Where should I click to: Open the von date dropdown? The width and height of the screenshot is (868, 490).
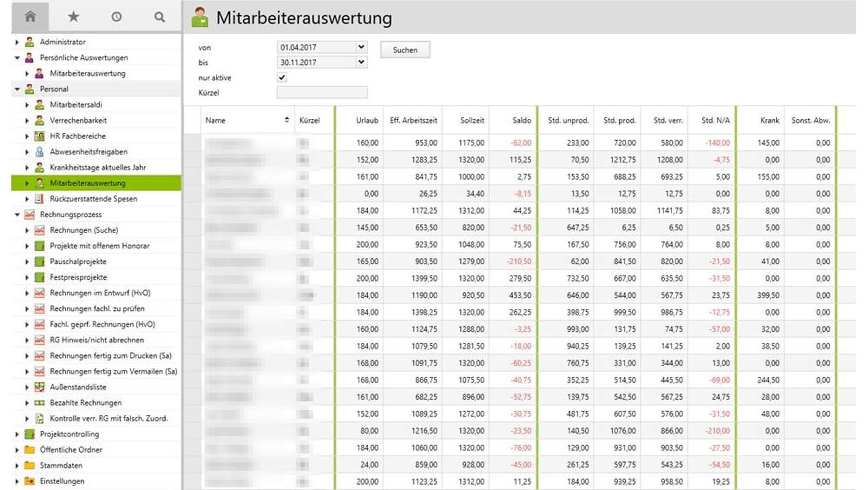361,47
